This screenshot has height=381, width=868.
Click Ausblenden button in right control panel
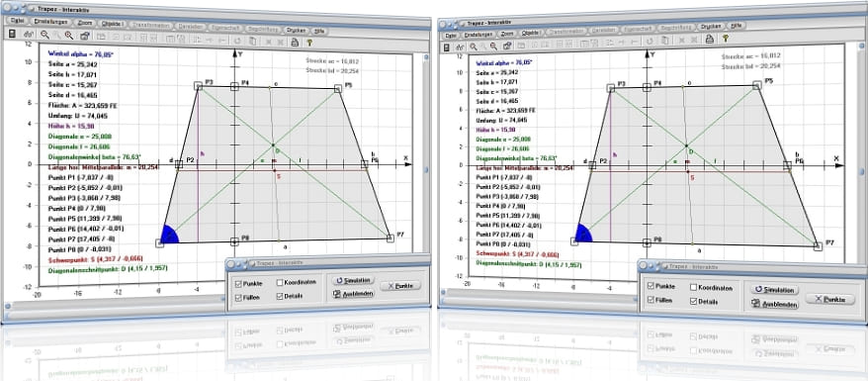[774, 304]
